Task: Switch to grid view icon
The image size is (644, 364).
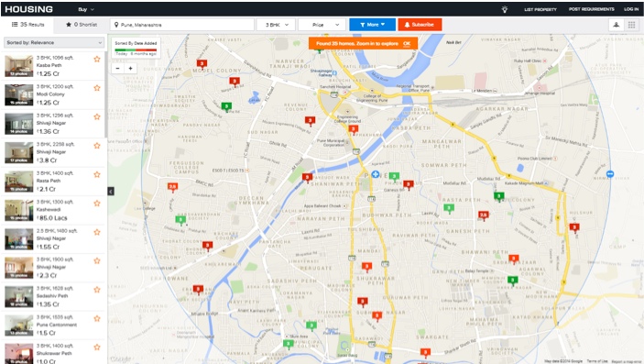Action: (632, 25)
